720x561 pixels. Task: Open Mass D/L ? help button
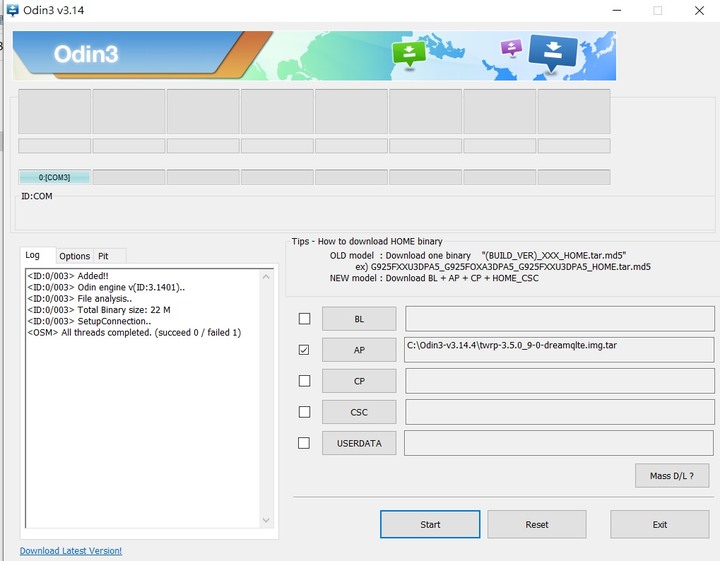coord(672,476)
